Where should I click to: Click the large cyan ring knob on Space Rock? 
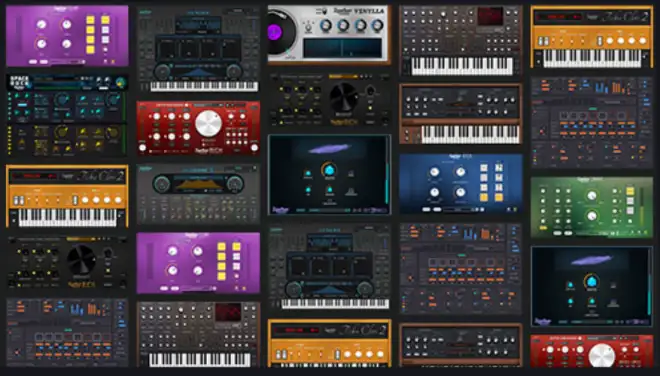point(62,99)
